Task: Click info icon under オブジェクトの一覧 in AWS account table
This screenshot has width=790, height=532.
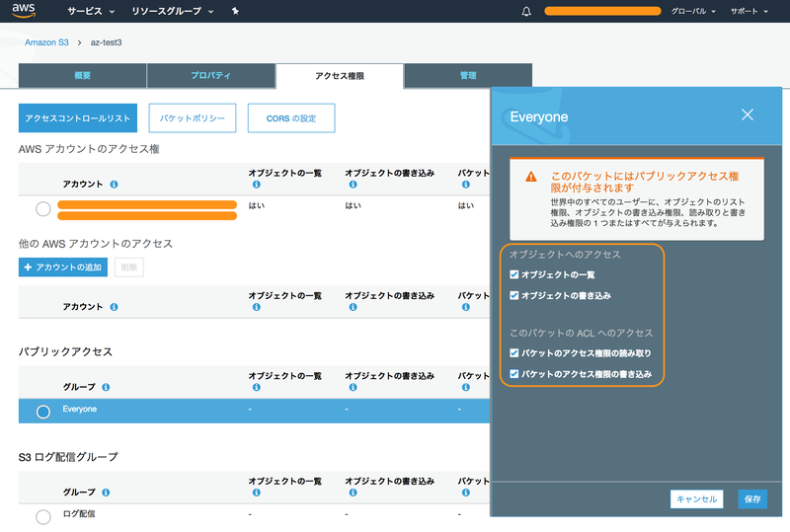Action: pos(257,185)
